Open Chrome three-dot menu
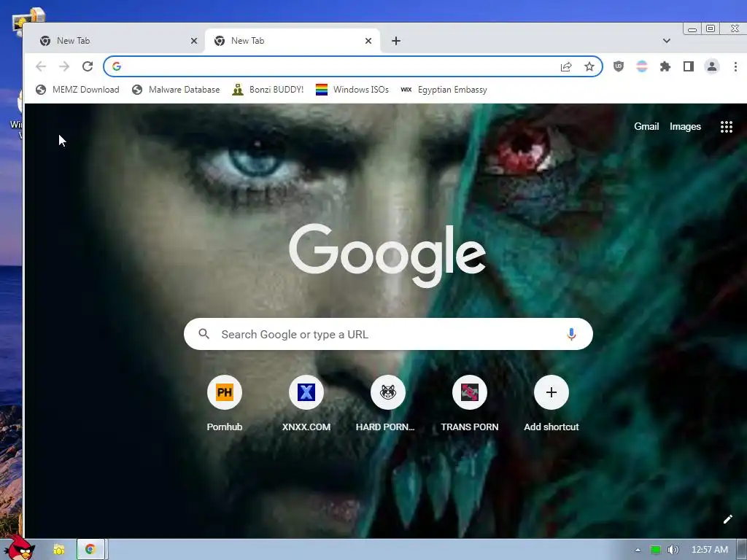747x560 pixels. [x=735, y=66]
